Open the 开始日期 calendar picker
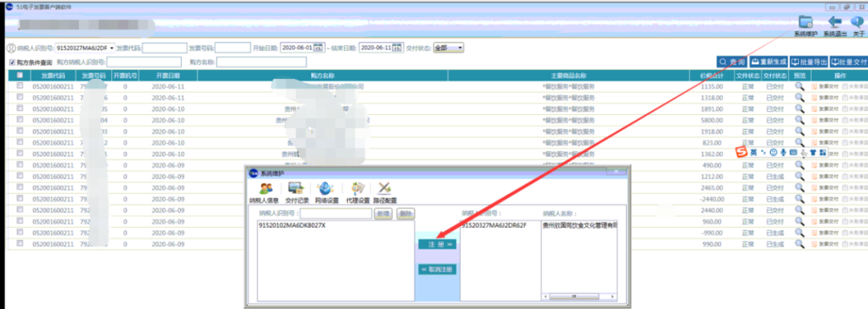This screenshot has width=868, height=309. [317, 48]
